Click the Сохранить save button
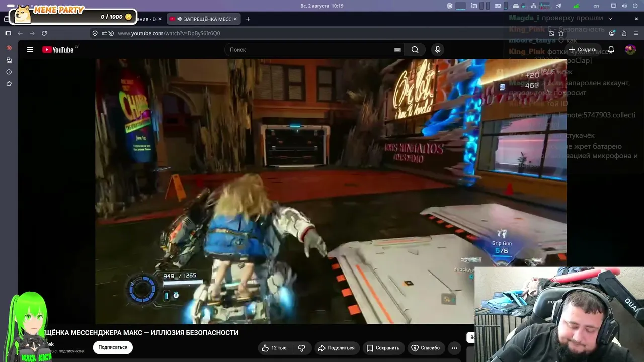The image size is (644, 362). tap(383, 348)
